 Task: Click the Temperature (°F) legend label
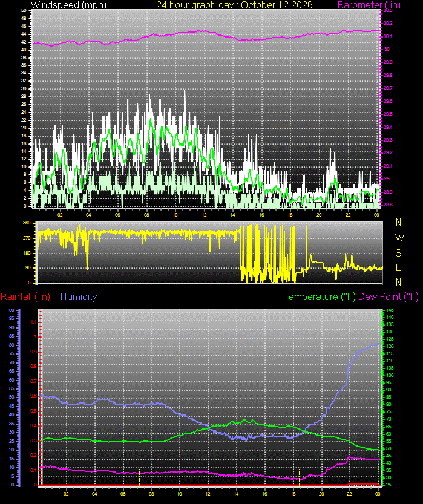(319, 296)
